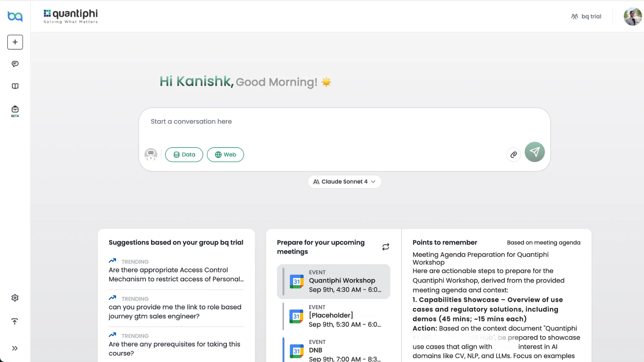Click the robot agent icon
644x362 pixels.
tap(151, 155)
